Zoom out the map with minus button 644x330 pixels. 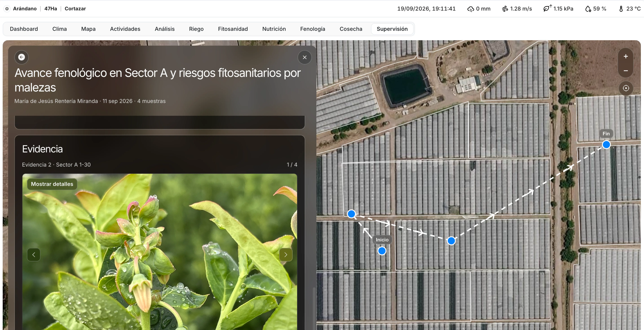click(625, 71)
